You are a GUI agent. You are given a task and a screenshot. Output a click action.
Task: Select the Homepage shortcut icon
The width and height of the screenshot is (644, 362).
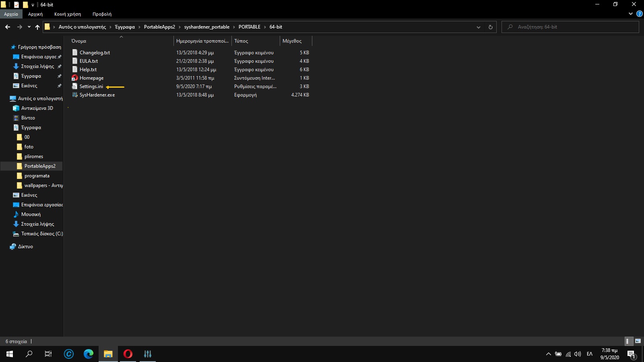point(75,78)
